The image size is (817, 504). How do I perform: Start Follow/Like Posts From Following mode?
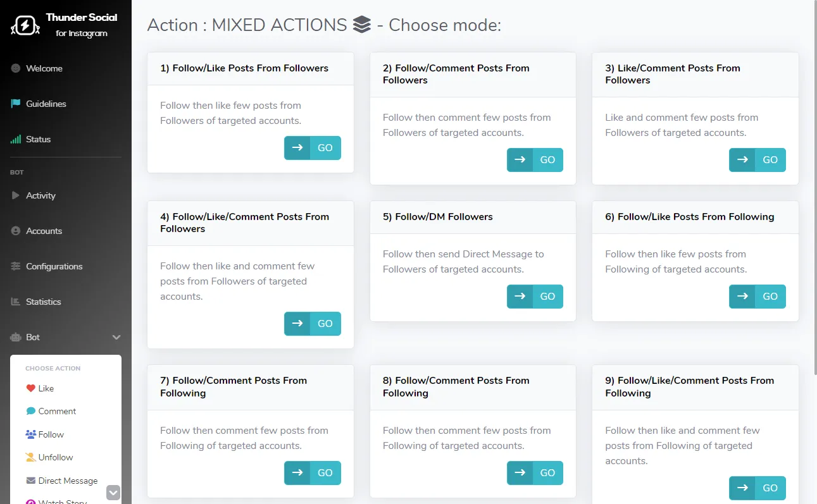[757, 296]
